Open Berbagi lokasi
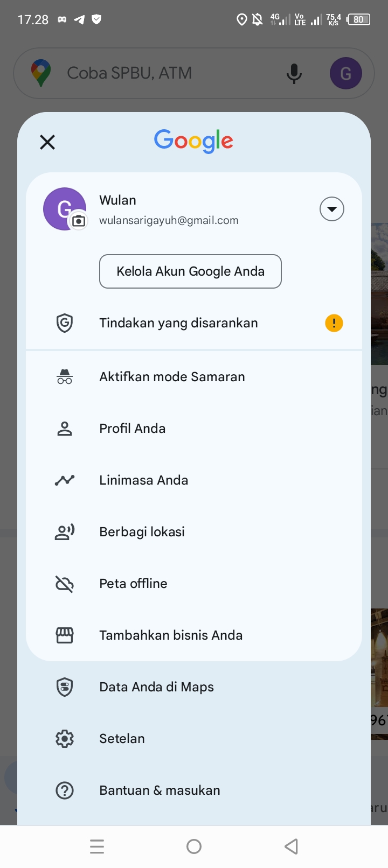 point(142,532)
